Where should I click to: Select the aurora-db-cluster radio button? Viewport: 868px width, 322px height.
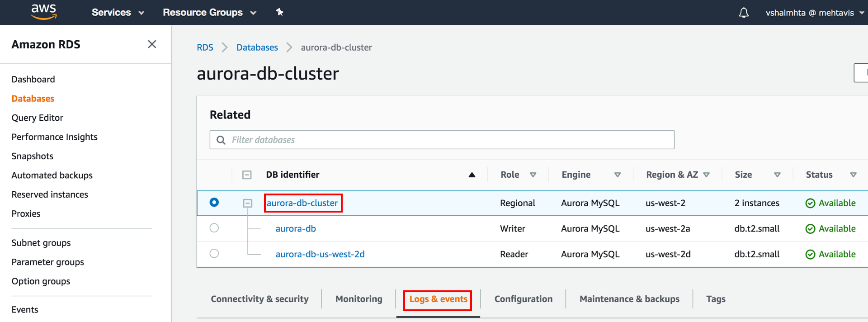(214, 202)
